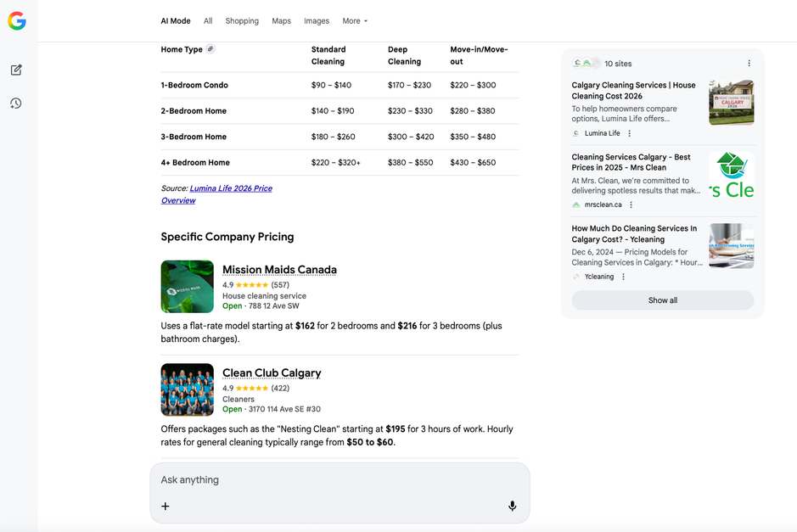Click the plus icon to add attachment

coord(166,506)
